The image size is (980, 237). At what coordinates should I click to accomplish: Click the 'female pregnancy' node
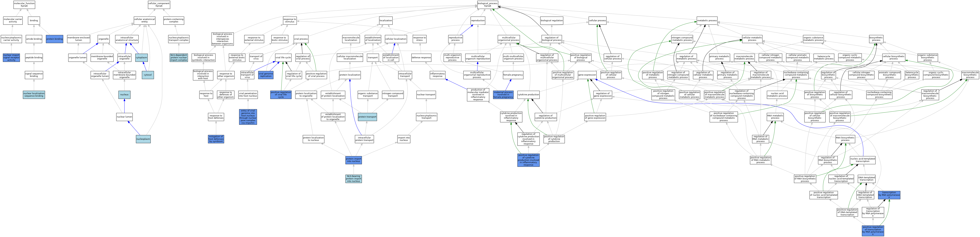coord(513,75)
